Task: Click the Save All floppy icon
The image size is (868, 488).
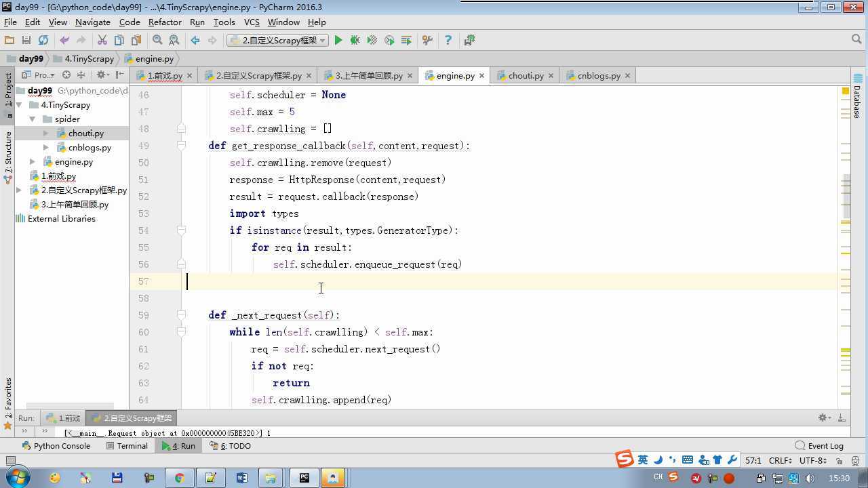Action: [x=26, y=41]
